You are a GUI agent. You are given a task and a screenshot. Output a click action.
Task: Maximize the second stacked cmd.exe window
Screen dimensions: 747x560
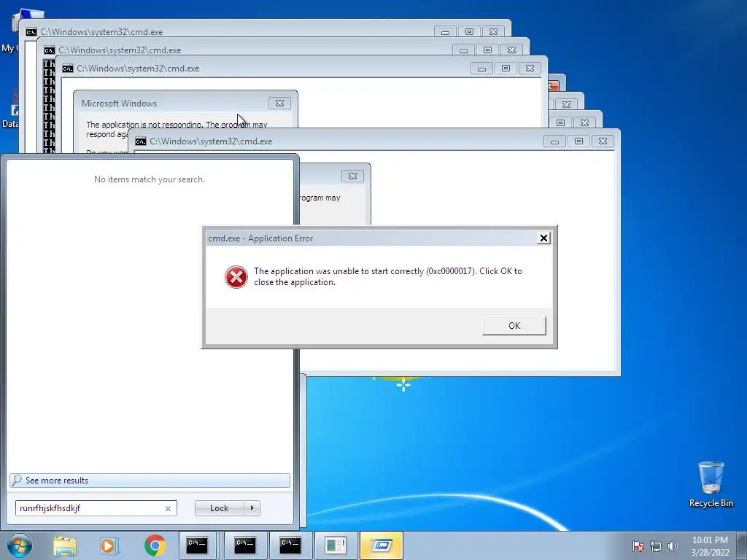(x=487, y=50)
